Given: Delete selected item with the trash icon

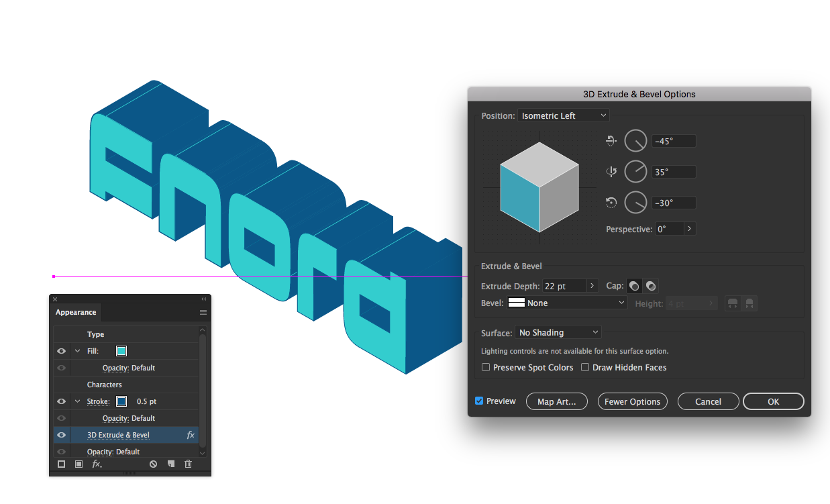Looking at the screenshot, I should pyautogui.click(x=188, y=464).
